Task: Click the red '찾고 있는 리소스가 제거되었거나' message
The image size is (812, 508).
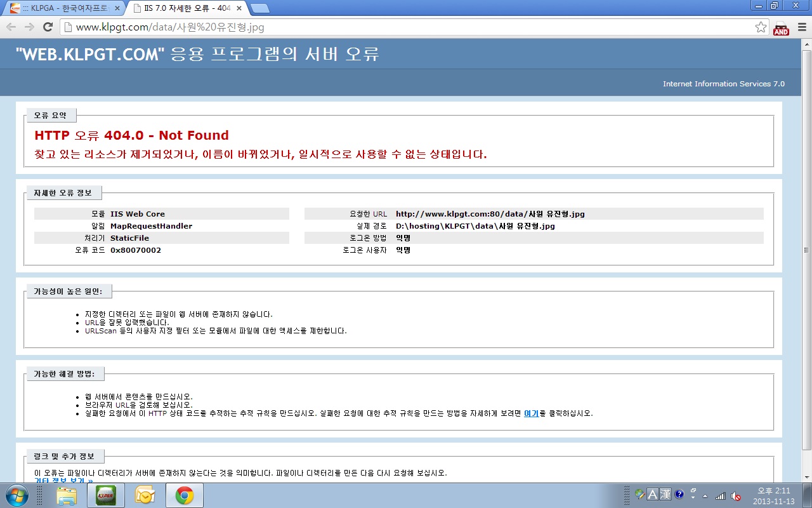Action: click(x=261, y=154)
